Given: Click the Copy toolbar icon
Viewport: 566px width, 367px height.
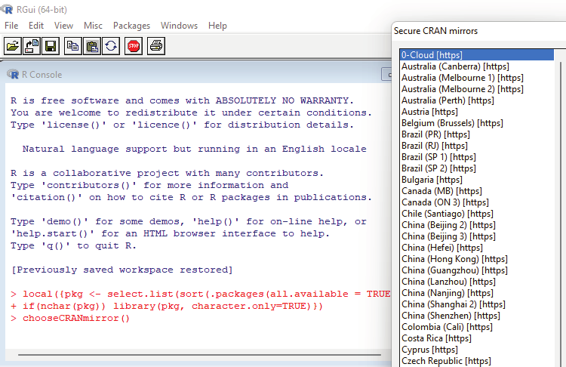Looking at the screenshot, I should (x=73, y=46).
